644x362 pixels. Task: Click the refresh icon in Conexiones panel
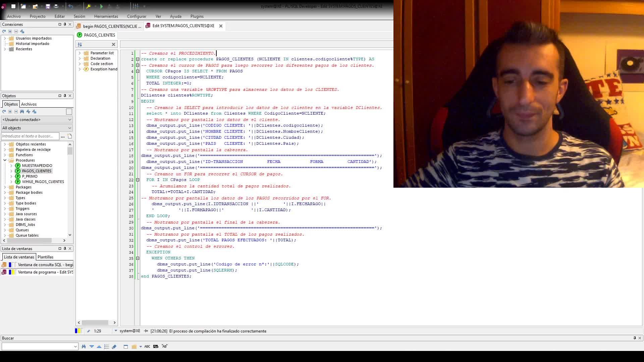(4, 32)
